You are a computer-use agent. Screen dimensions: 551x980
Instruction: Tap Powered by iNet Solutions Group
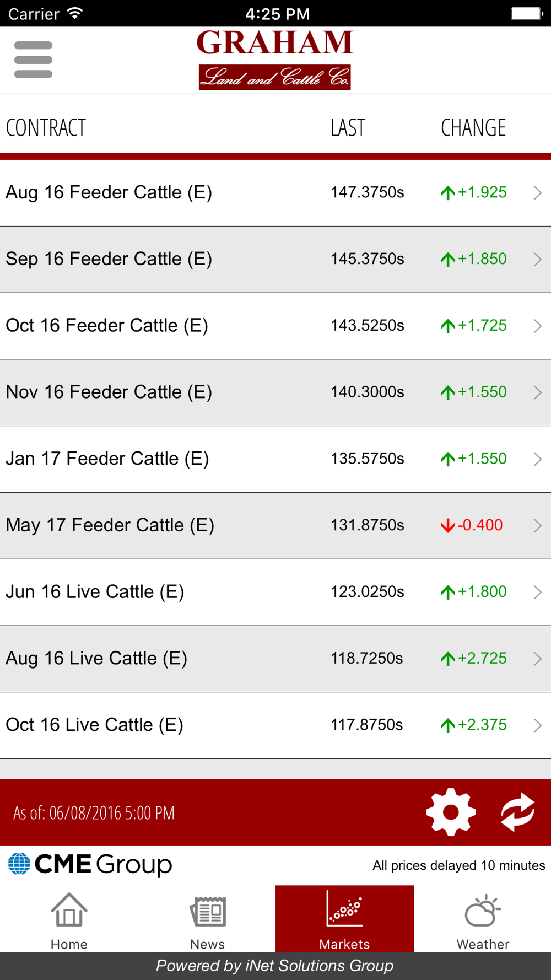click(x=275, y=966)
